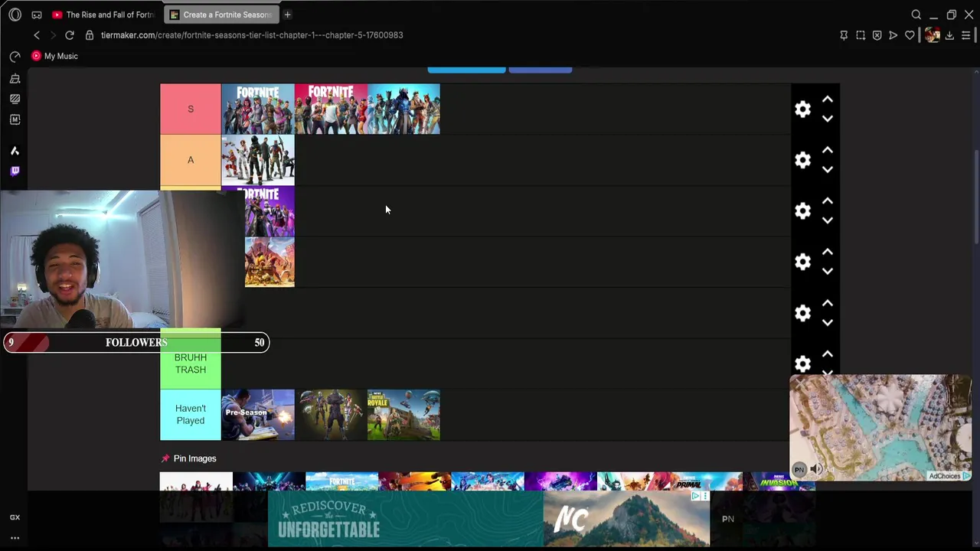Move the A tier row down
Image resolution: width=980 pixels, height=551 pixels.
828,169
